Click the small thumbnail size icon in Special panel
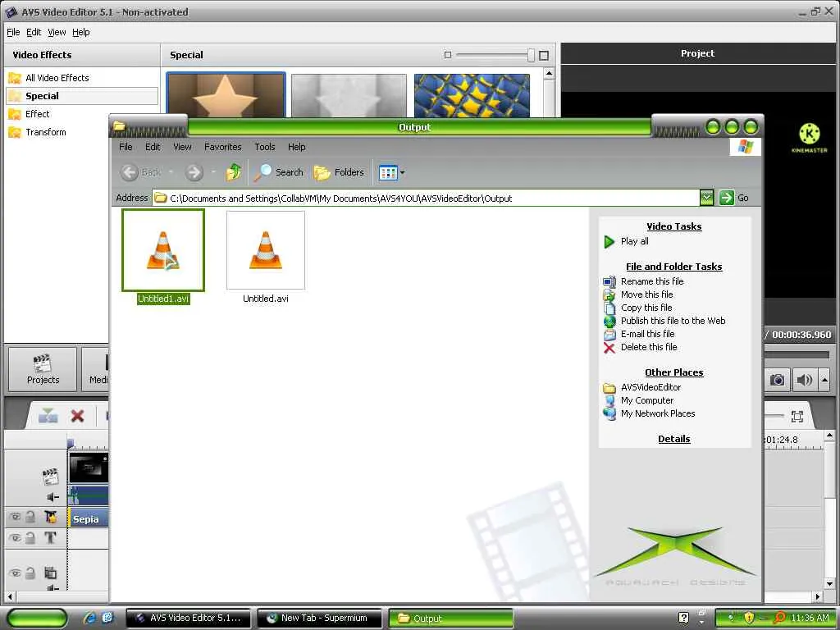The width and height of the screenshot is (840, 630). tap(448, 55)
